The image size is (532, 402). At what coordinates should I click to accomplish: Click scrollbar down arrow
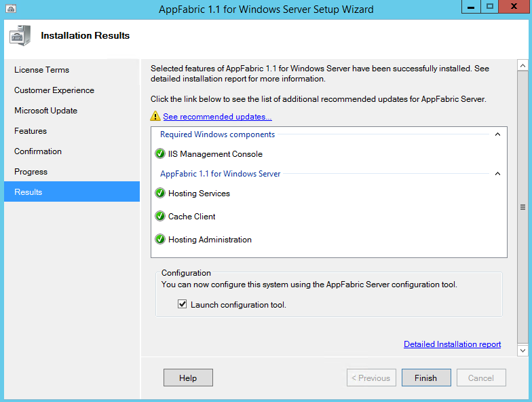pos(522,350)
